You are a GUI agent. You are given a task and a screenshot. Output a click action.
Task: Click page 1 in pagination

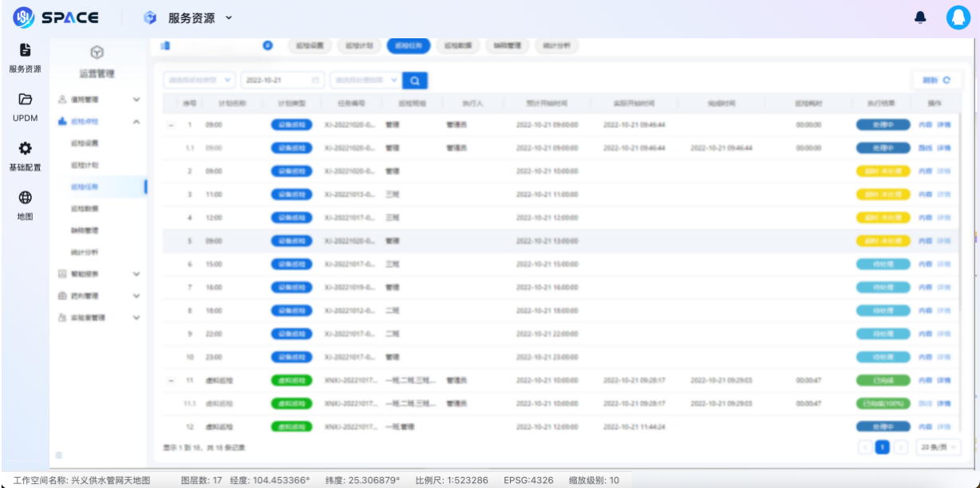pyautogui.click(x=882, y=447)
